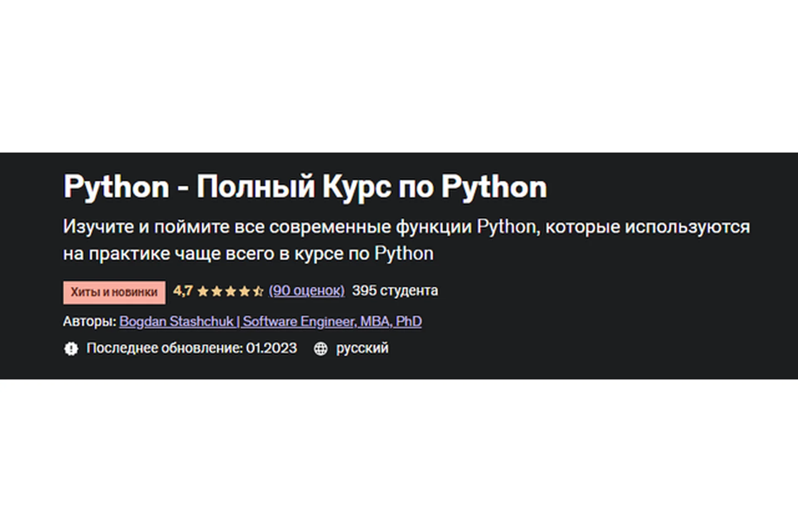Image resolution: width=798 pixels, height=532 pixels.
Task: Select the course title Python - Полный Курс
Action: [305, 187]
